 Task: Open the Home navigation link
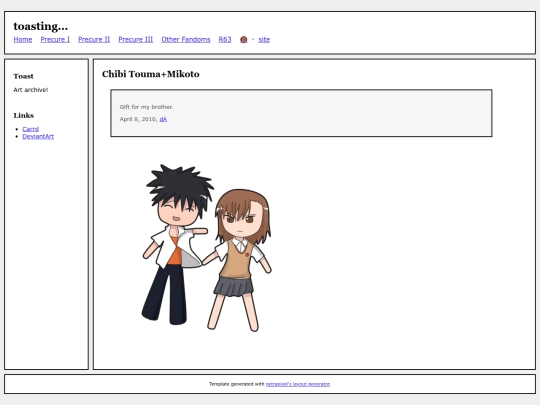pyautogui.click(x=23, y=40)
